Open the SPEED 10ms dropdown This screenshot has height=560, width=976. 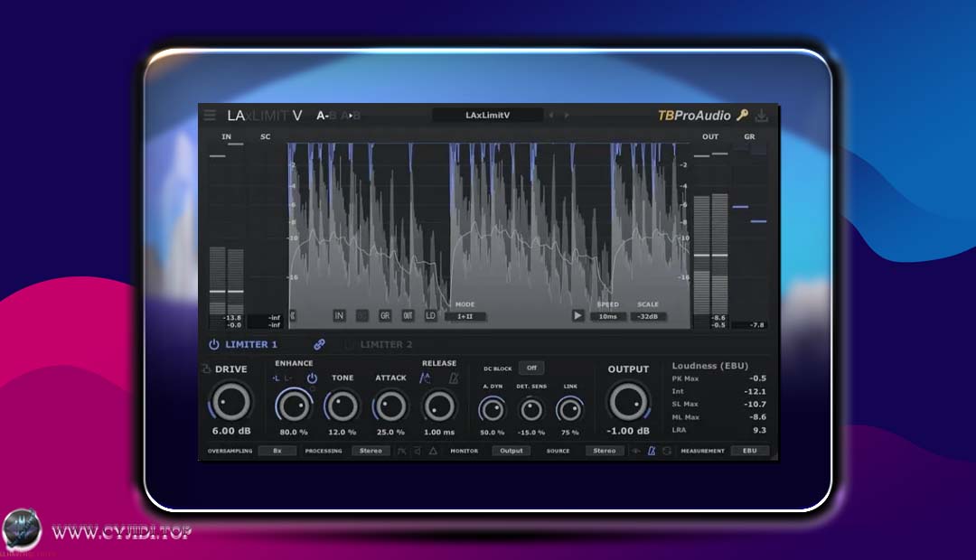[607, 316]
